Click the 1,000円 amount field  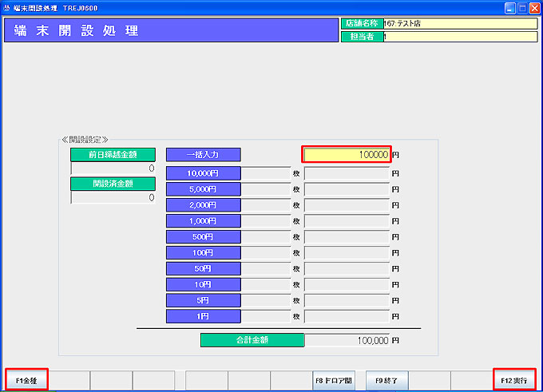(x=347, y=221)
